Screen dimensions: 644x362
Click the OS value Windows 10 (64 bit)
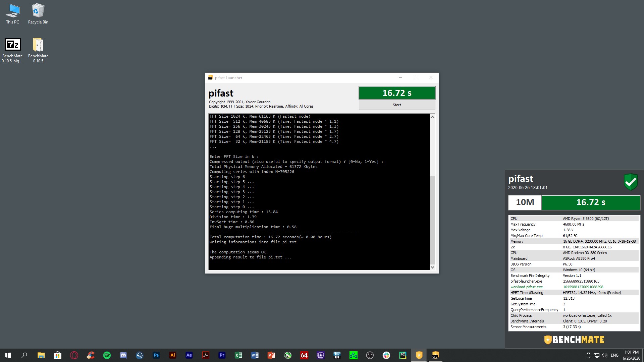click(579, 270)
